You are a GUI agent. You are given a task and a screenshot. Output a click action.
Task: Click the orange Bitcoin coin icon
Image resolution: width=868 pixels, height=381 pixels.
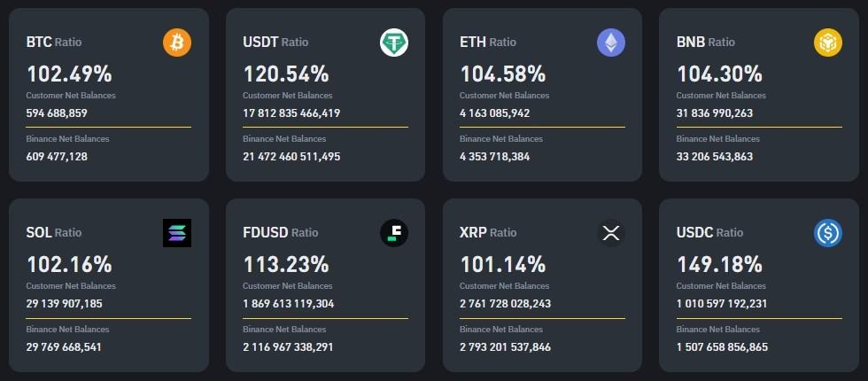click(x=177, y=42)
